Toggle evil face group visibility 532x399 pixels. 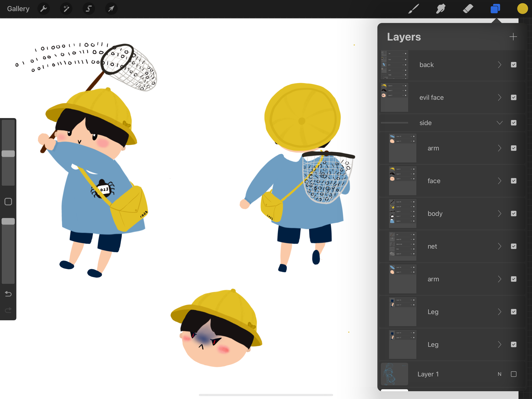tap(514, 97)
